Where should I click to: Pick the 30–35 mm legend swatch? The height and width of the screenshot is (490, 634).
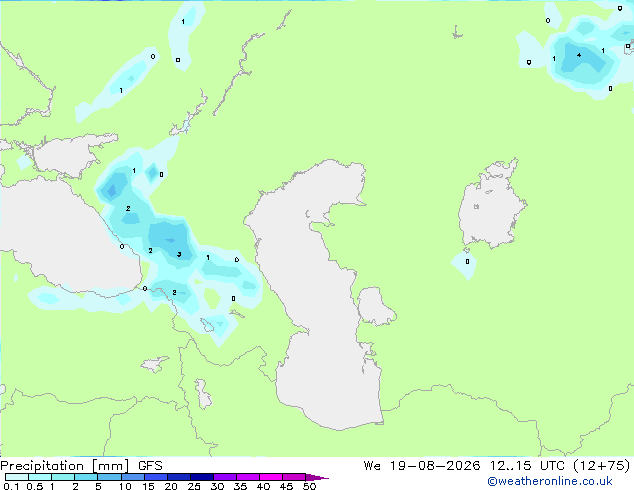(225, 477)
